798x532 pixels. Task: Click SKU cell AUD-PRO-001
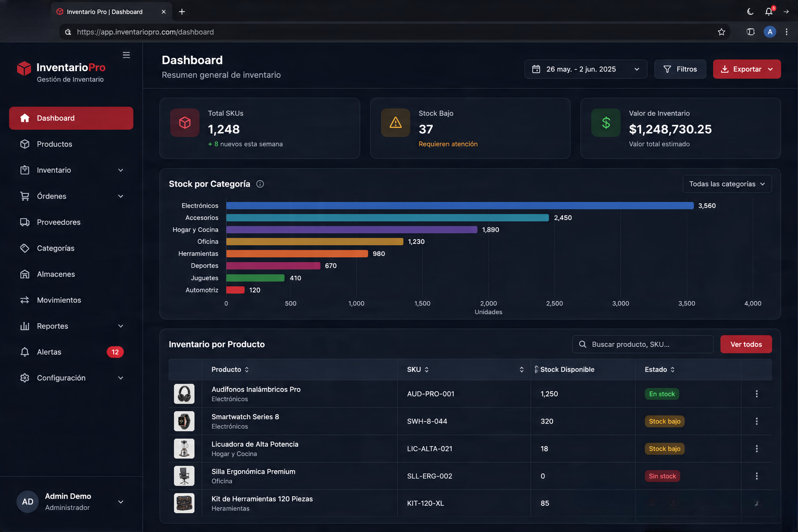431,394
